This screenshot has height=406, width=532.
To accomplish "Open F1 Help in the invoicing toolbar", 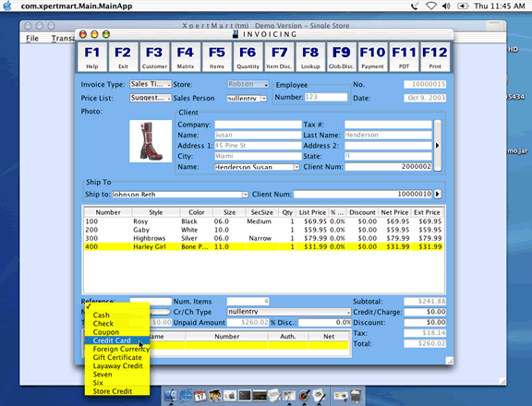I will [92, 57].
